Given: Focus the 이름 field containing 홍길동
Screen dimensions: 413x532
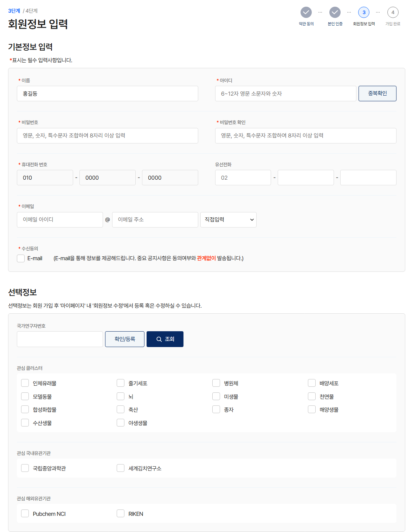Looking at the screenshot, I should [x=108, y=94].
